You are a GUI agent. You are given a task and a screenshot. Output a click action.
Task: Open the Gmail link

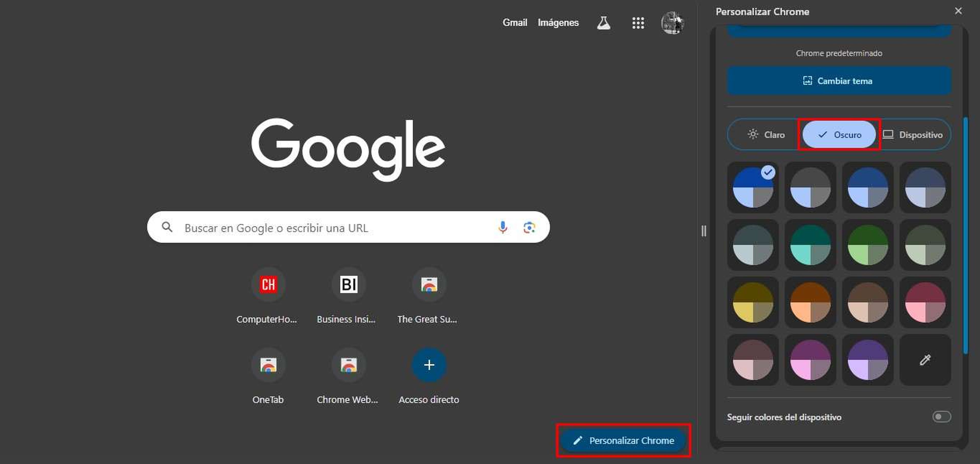[x=515, y=22]
